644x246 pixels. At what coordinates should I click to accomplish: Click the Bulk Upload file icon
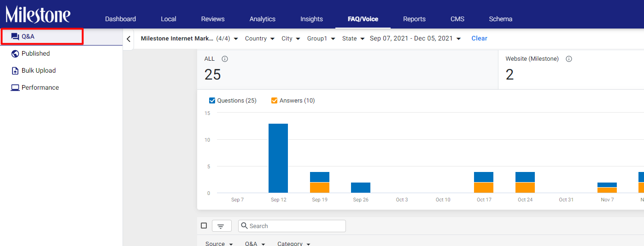[x=15, y=70]
